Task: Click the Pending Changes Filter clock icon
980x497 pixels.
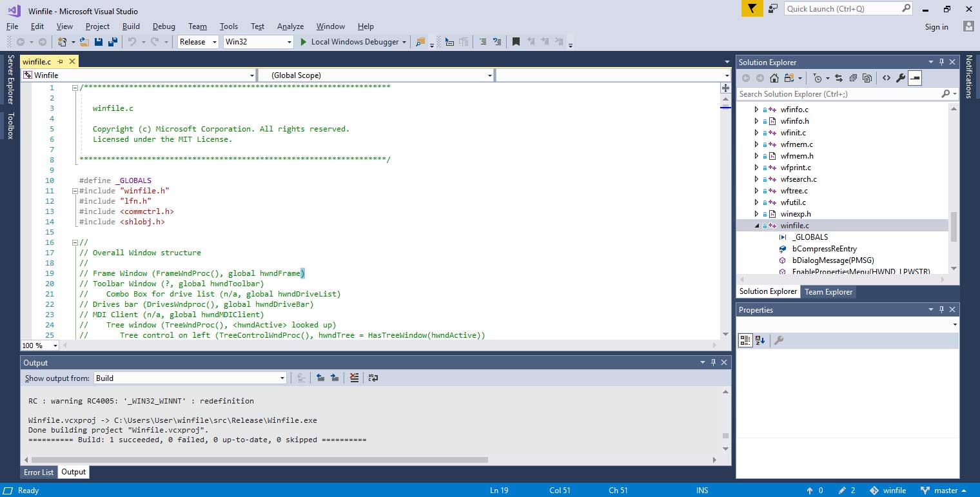Action: point(818,78)
